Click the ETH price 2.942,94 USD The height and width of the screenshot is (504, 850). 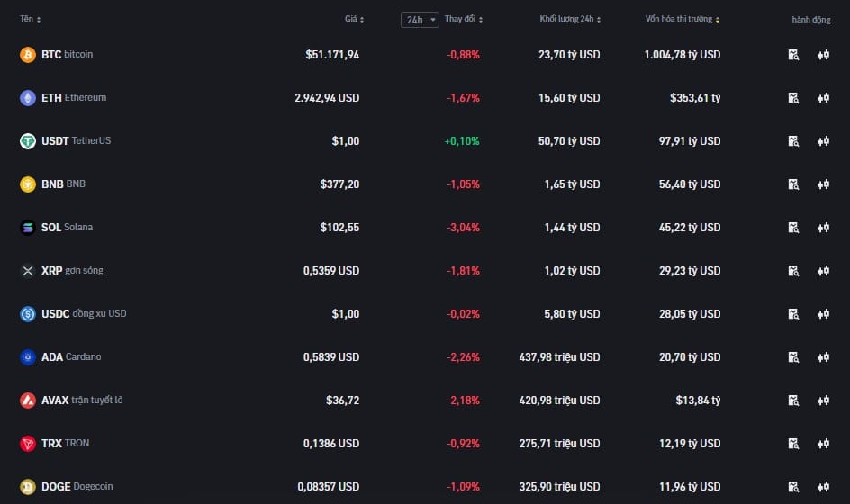[x=327, y=98]
